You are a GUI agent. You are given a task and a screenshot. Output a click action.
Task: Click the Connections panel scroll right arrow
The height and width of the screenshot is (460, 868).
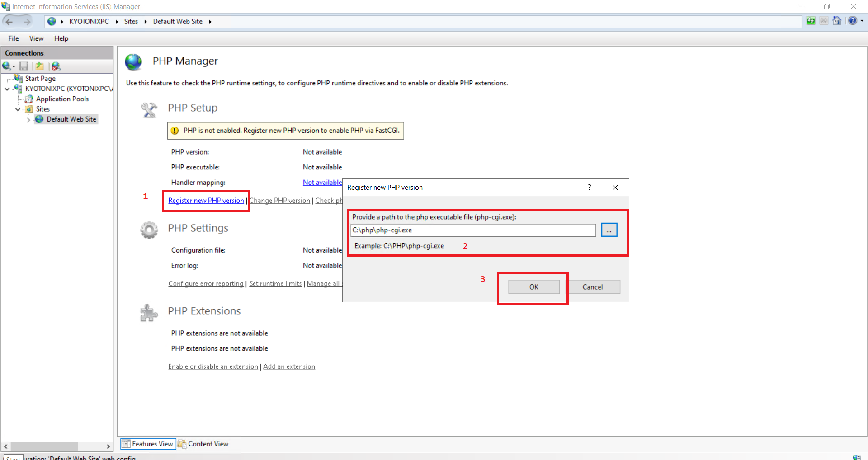point(108,446)
